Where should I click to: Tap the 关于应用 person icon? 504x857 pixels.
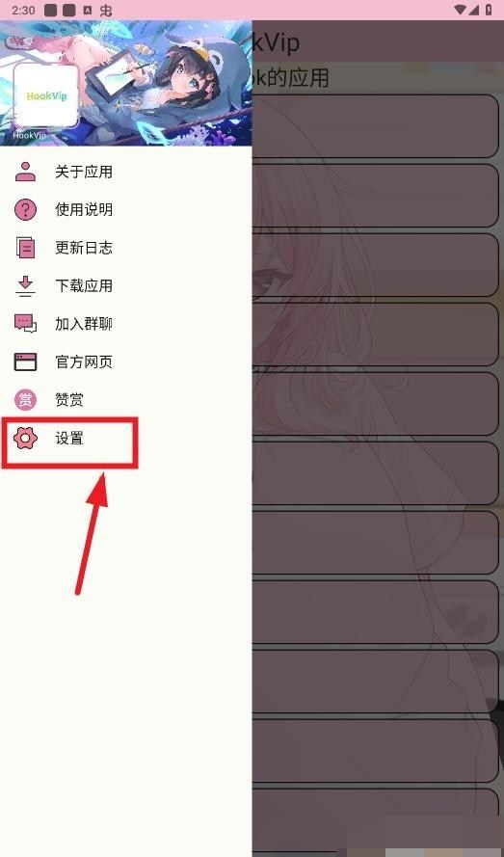coord(25,172)
